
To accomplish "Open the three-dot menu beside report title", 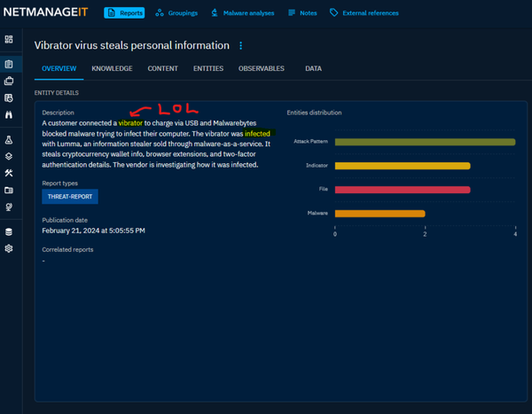I will coord(240,46).
